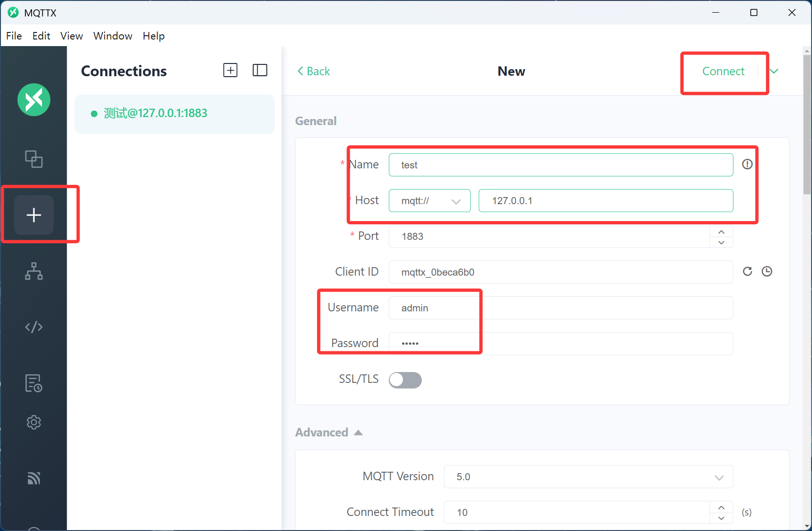Image resolution: width=812 pixels, height=531 pixels.
Task: Click the Port field showing 1883
Action: tap(549, 237)
